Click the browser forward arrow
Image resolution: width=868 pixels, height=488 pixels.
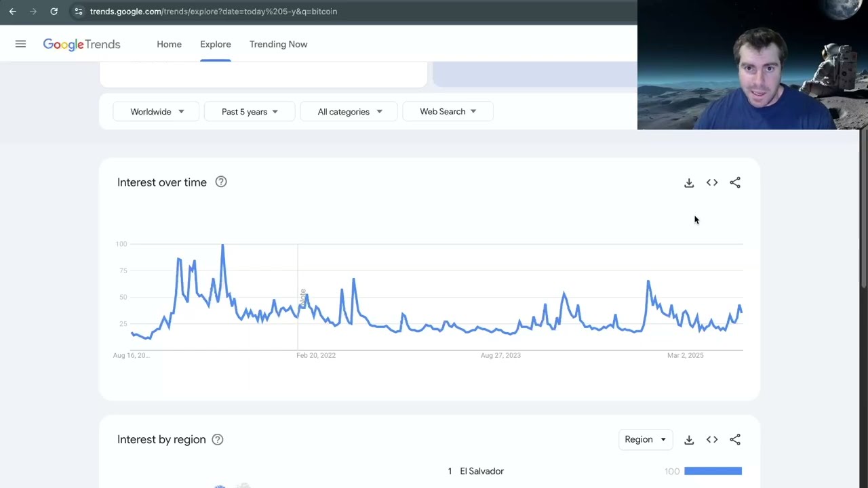click(x=33, y=12)
